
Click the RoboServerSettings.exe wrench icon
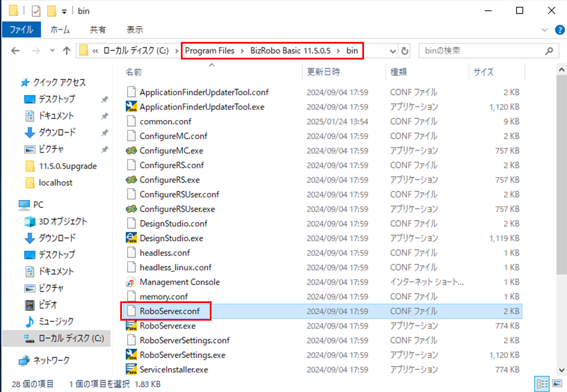coord(132,355)
